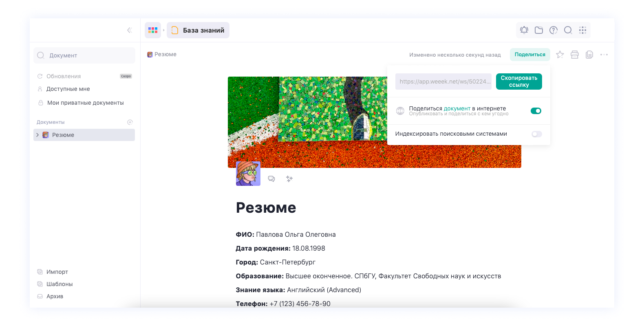The height and width of the screenshot is (326, 644).
Task: Enable Индексировать поисковыми системами toggle
Action: [537, 134]
